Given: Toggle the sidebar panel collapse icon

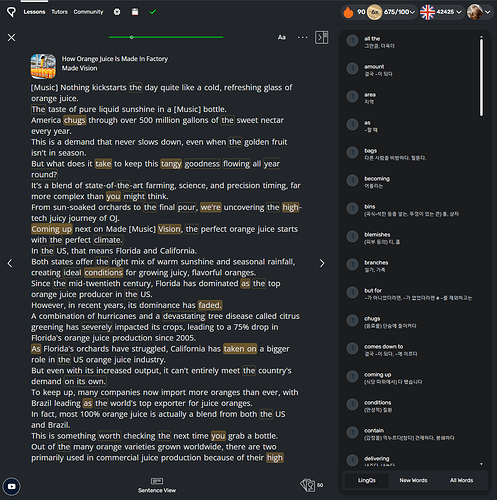Looking at the screenshot, I should point(322,37).
